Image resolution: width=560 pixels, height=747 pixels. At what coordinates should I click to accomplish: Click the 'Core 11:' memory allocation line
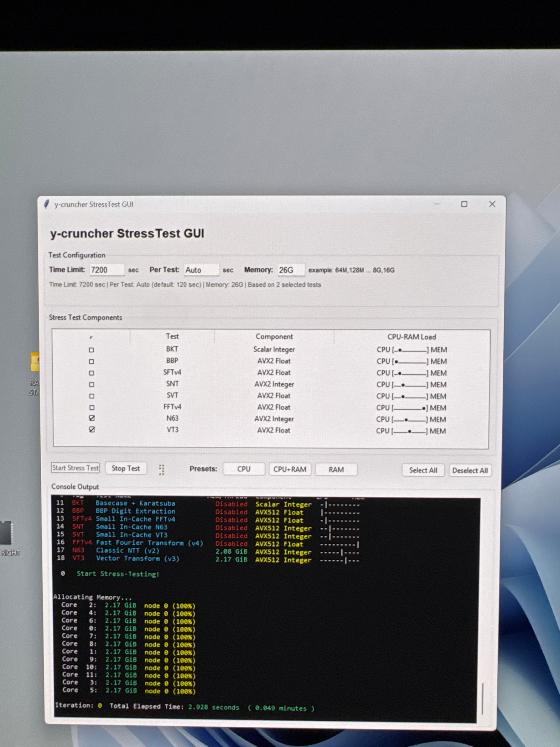click(x=129, y=675)
